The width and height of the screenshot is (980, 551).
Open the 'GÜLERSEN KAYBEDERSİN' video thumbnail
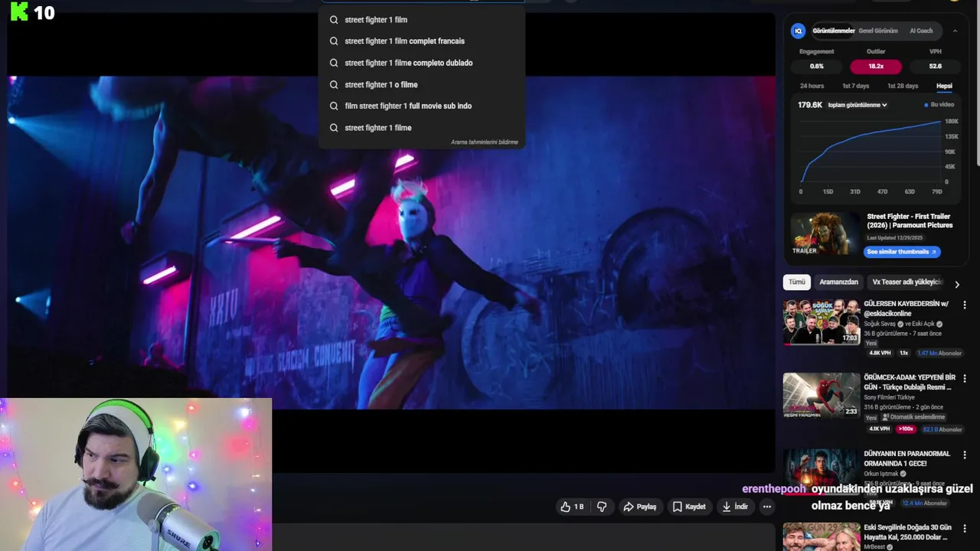(822, 322)
